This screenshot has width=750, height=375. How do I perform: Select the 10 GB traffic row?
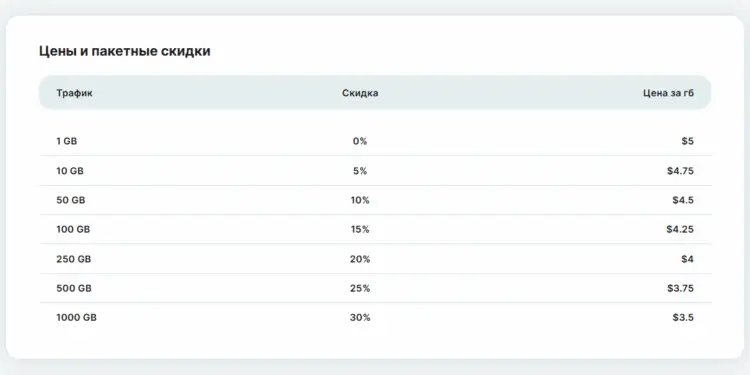click(375, 171)
